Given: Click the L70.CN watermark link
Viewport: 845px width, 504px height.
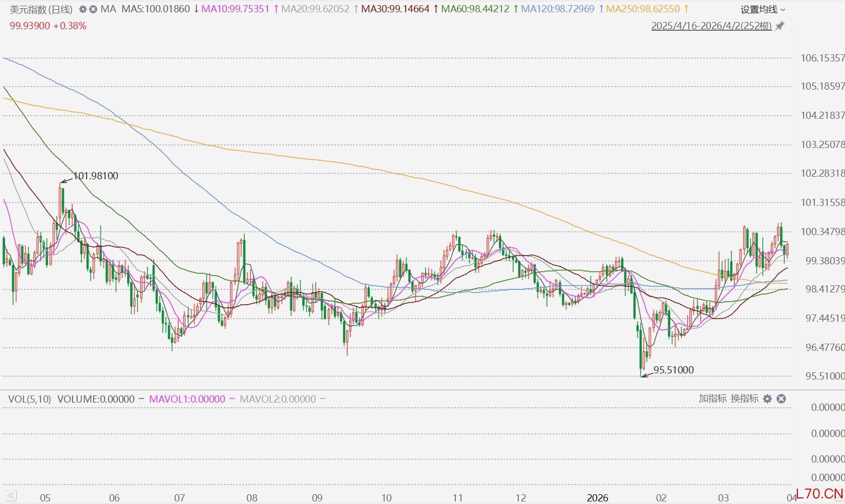Looking at the screenshot, I should coord(819,494).
